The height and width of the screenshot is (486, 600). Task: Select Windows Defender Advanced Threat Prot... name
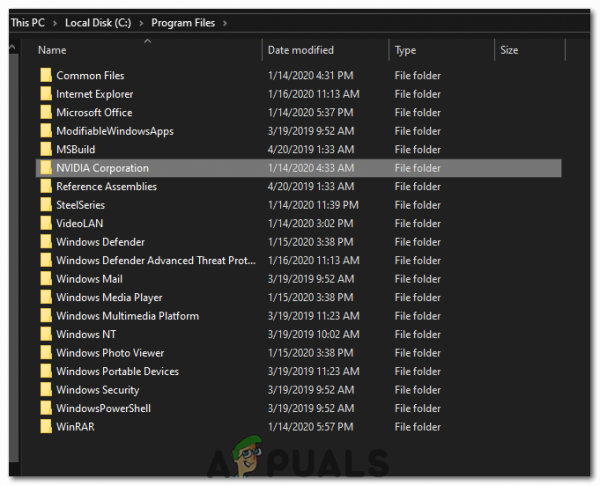tap(156, 260)
